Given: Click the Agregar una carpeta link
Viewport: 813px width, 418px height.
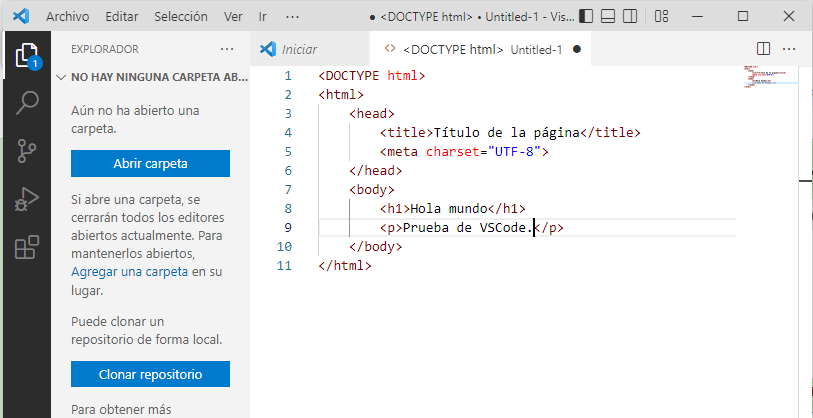Looking at the screenshot, I should click(129, 272).
